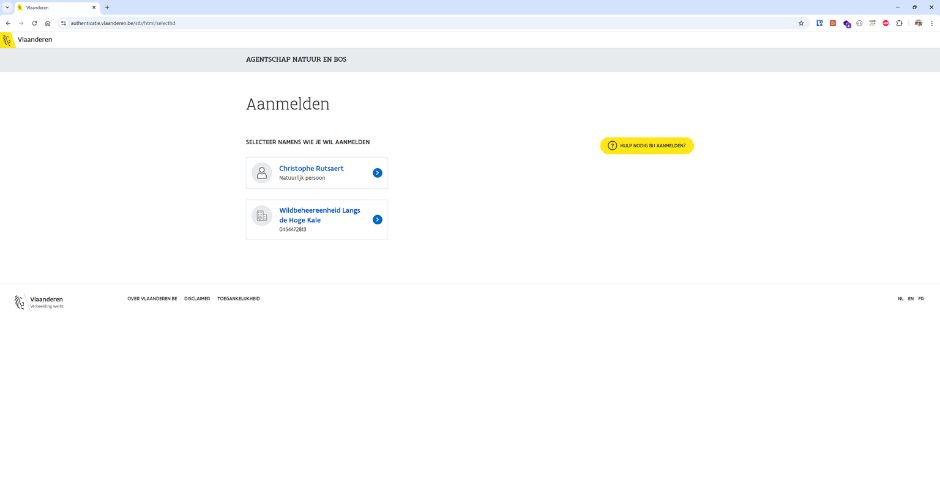This screenshot has width=940, height=500.
Task: Go to the browser home page icon
Action: (x=47, y=23)
